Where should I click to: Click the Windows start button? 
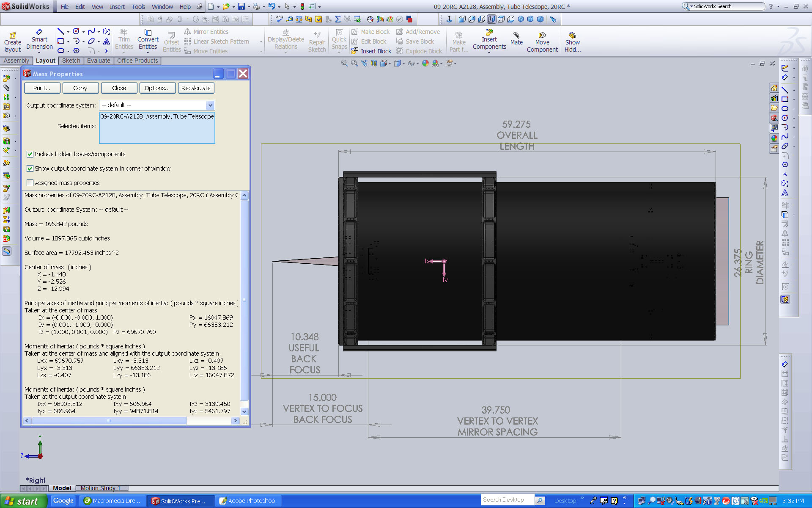click(23, 501)
